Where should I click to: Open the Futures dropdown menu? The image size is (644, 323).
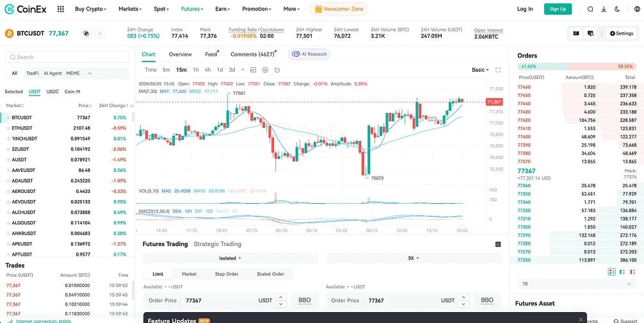192,9
